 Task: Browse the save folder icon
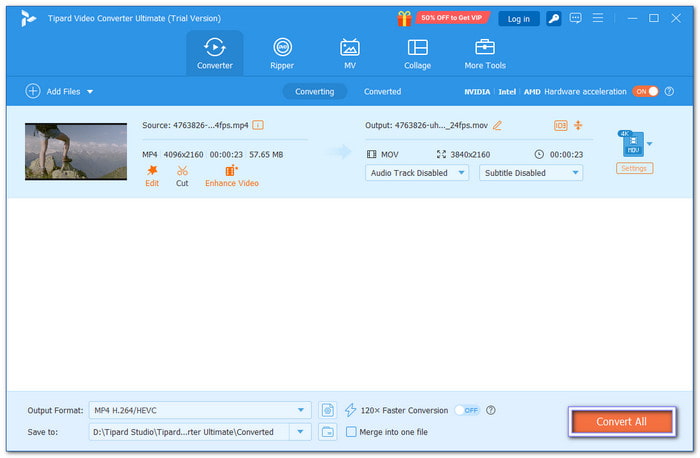328,431
